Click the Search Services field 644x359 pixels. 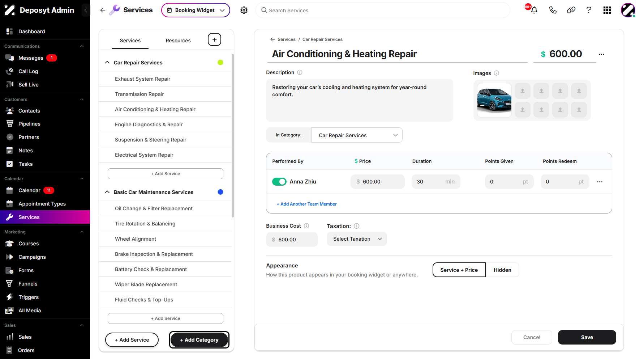tap(383, 10)
